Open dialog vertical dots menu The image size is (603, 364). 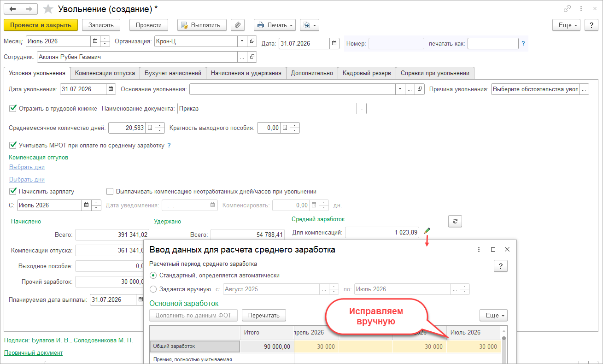click(479, 249)
